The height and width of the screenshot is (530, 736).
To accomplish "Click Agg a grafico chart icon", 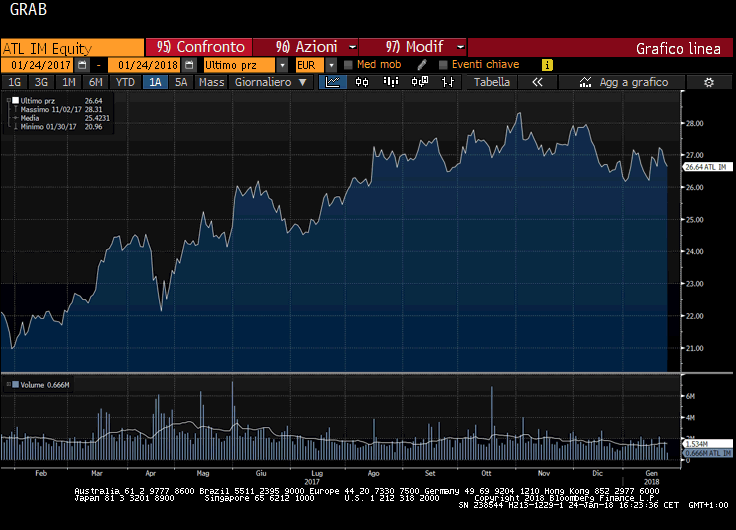I will [x=585, y=82].
